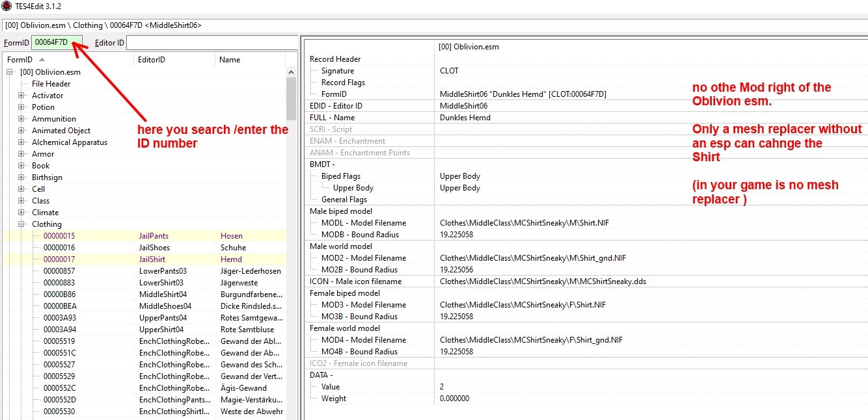Select the JailPants record row
The image size is (868, 420).
144,236
